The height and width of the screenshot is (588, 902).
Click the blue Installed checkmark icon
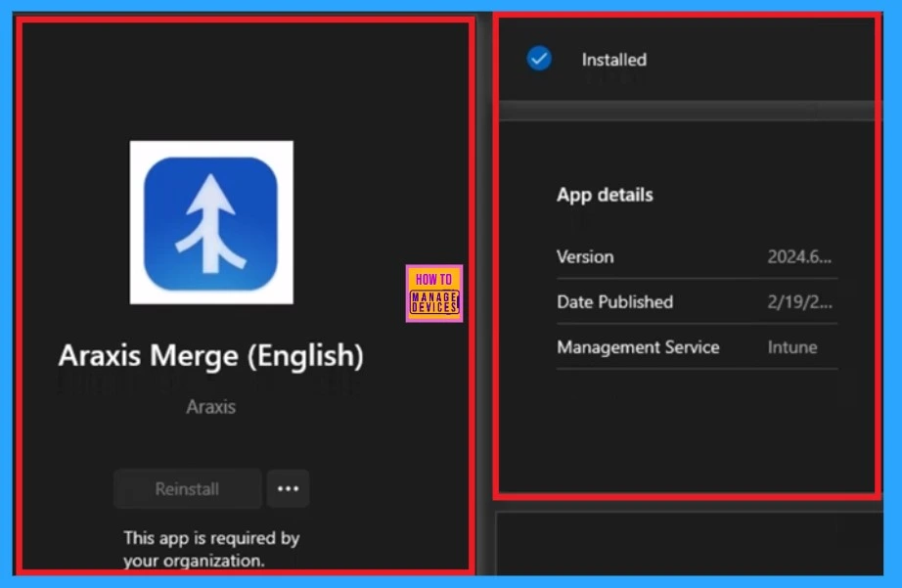pyautogui.click(x=539, y=59)
